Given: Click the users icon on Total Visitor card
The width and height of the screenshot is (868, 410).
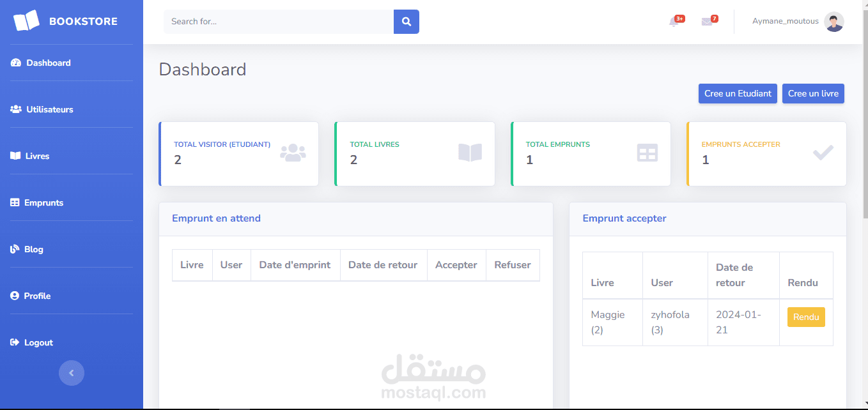Looking at the screenshot, I should pos(293,153).
